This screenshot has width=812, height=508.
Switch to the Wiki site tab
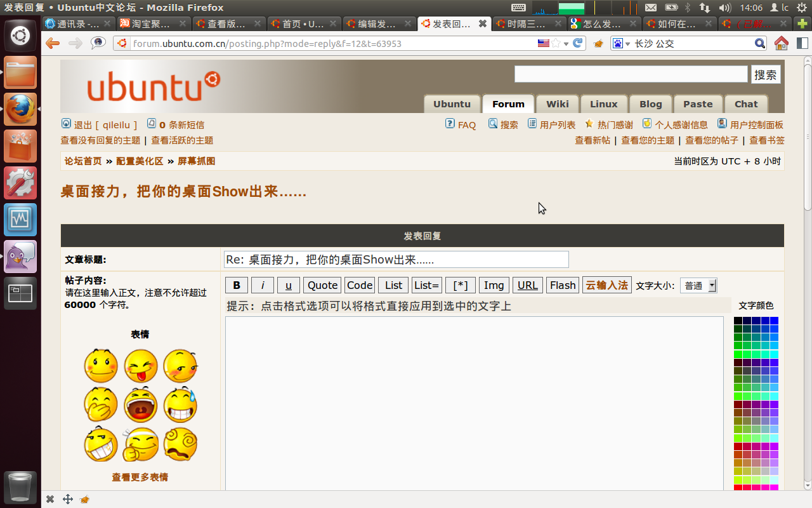558,104
